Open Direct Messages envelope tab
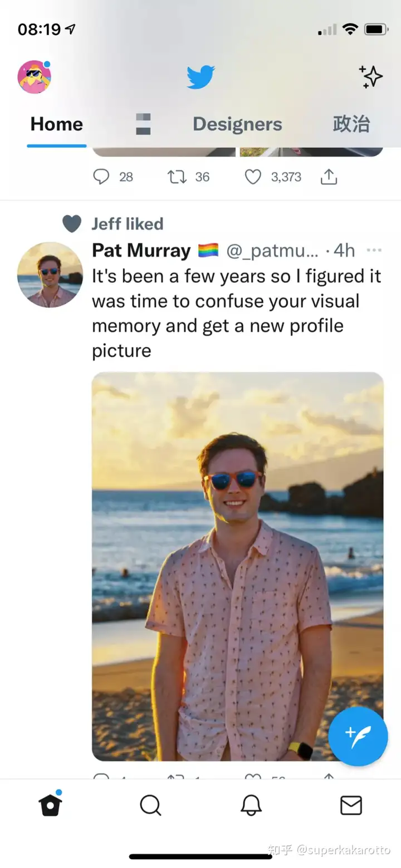 click(351, 805)
